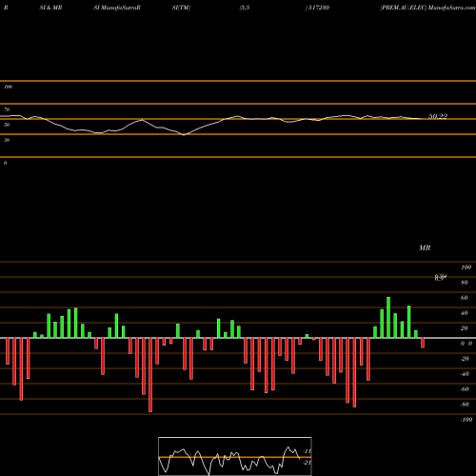Click the -21 value in the mini chart
This screenshot has width=476, height=476.
click(x=307, y=463)
